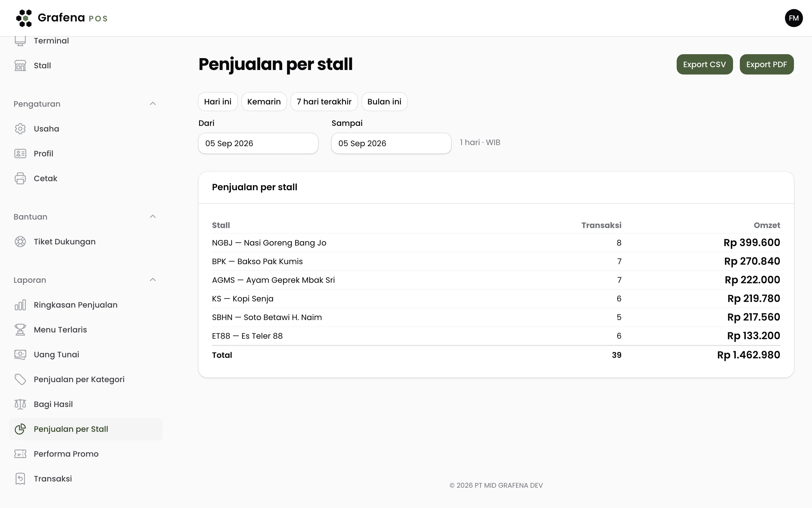This screenshot has height=508, width=812.
Task: Go to Ringkasan Penjualan
Action: [85, 305]
